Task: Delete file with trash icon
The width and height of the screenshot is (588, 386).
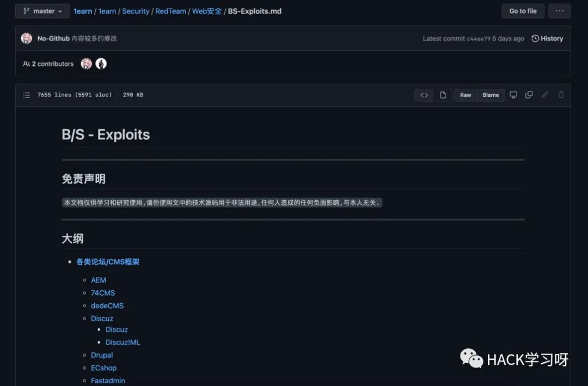Action: pos(561,95)
